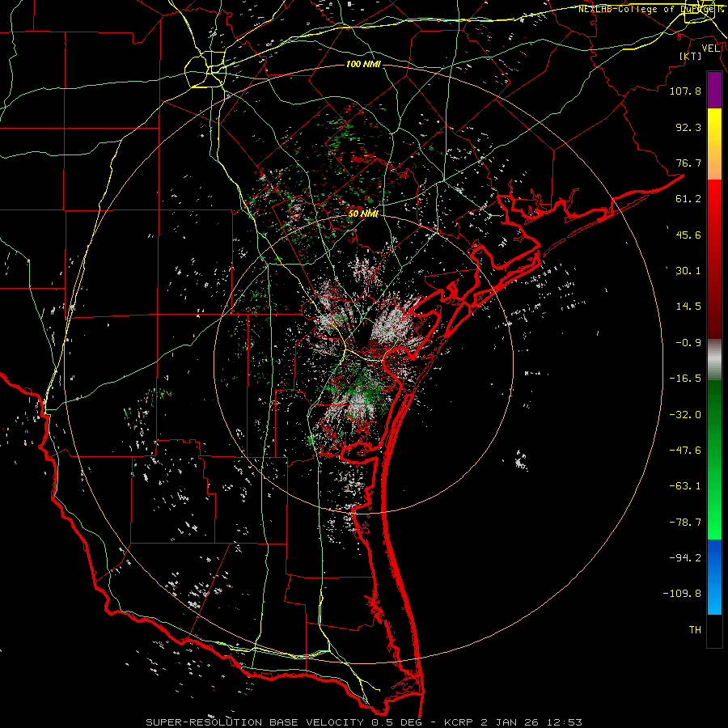Select the 76.7 scale value

pos(688,163)
